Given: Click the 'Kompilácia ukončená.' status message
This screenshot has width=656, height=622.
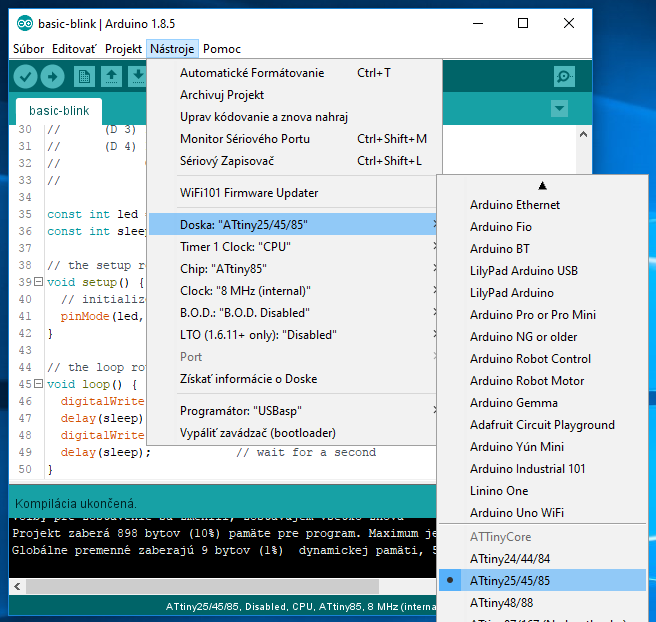Looking at the screenshot, I should pos(76,504).
